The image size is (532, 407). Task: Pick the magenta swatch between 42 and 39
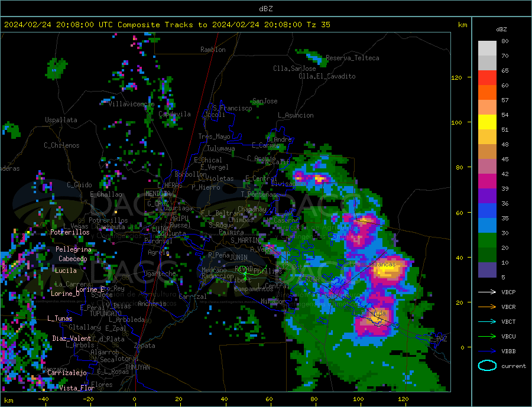click(487, 181)
